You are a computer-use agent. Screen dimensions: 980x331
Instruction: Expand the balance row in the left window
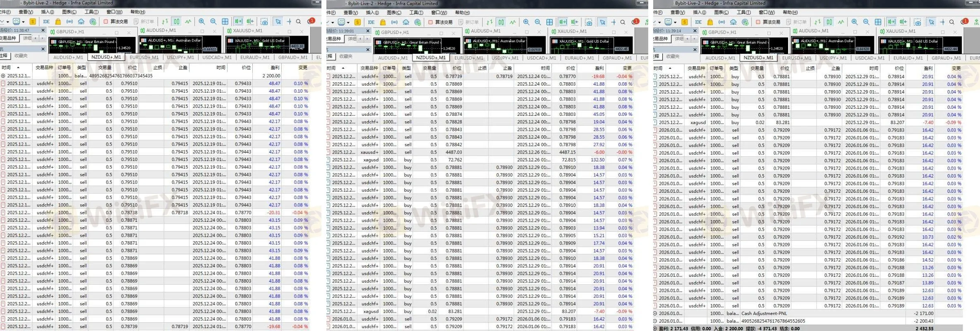coord(3,76)
